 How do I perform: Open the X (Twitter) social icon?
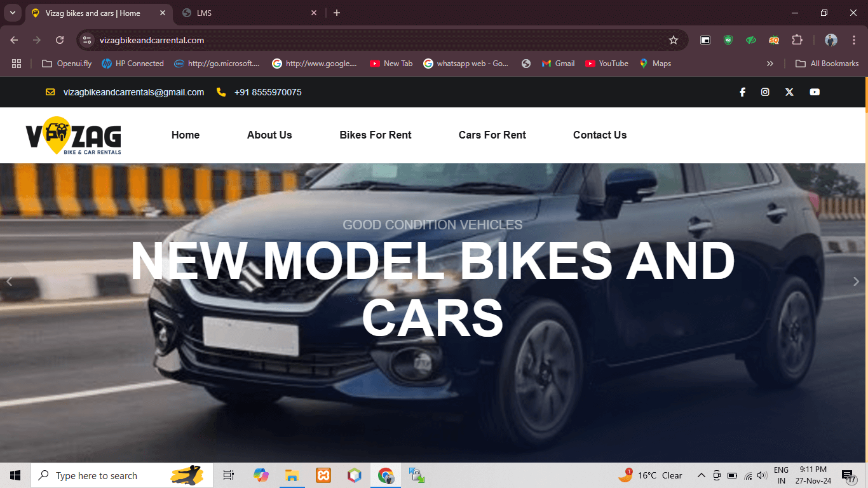click(789, 92)
